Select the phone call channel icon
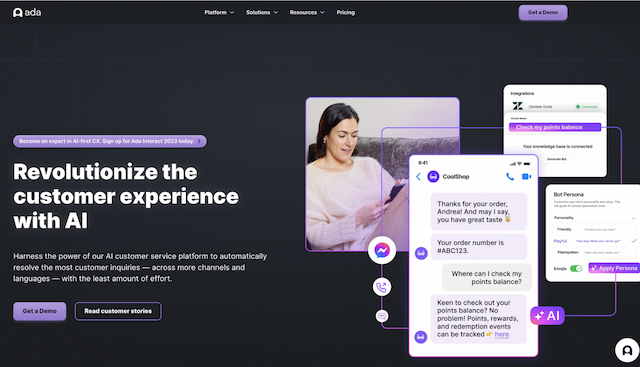This screenshot has height=367, width=640. point(382,287)
